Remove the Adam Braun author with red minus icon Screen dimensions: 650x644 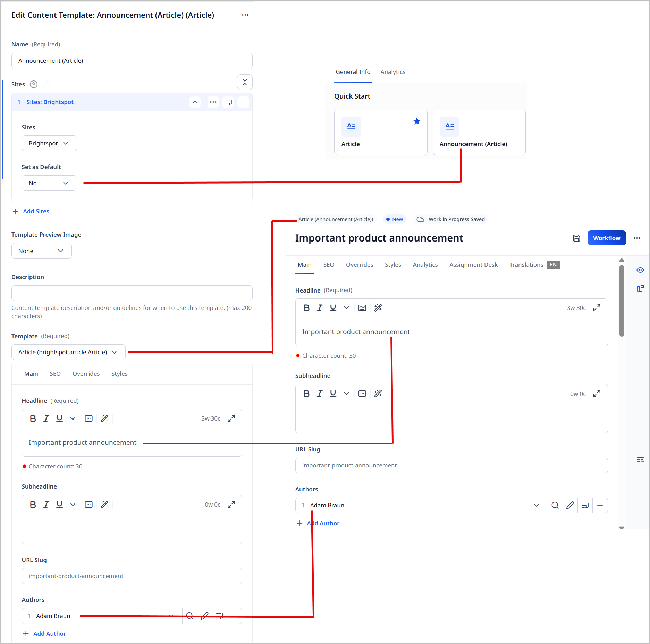[600, 505]
